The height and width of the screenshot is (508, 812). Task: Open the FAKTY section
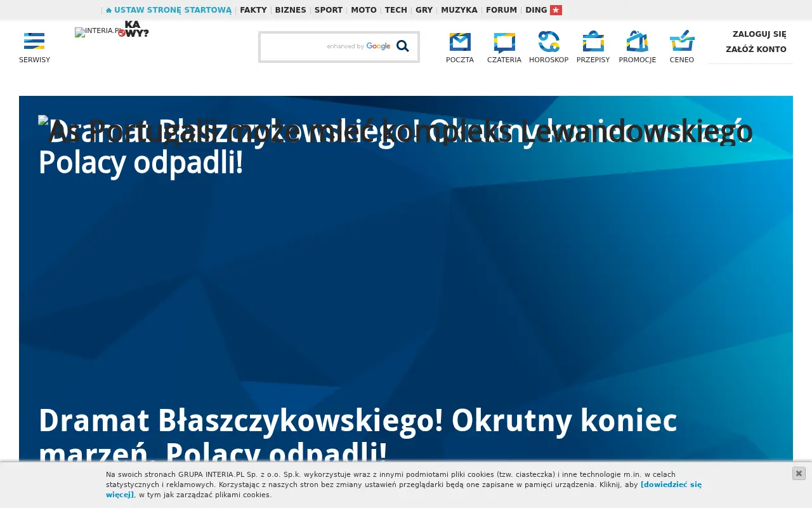tap(253, 10)
